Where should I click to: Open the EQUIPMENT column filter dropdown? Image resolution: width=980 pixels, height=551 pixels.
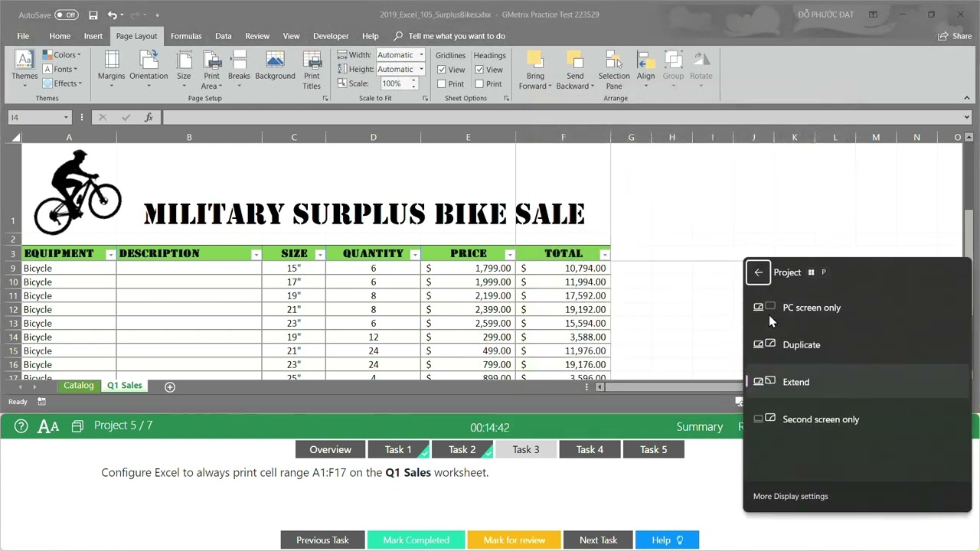110,254
